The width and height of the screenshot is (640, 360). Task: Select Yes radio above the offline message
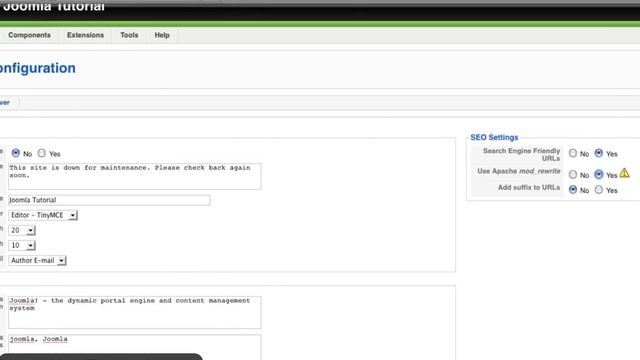point(42,153)
